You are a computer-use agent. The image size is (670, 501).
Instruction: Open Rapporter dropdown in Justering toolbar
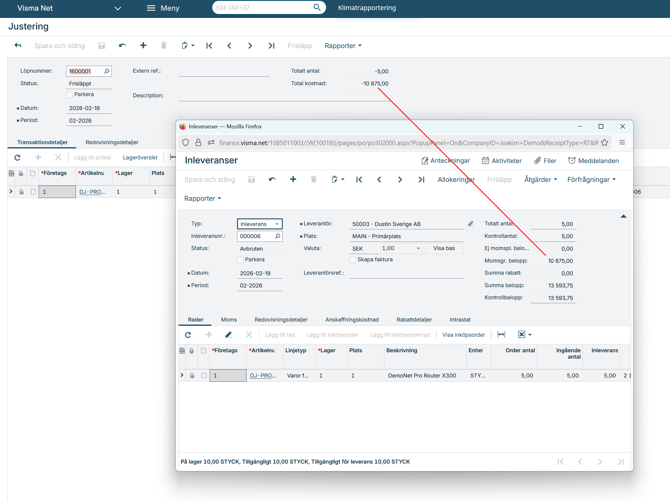click(343, 46)
